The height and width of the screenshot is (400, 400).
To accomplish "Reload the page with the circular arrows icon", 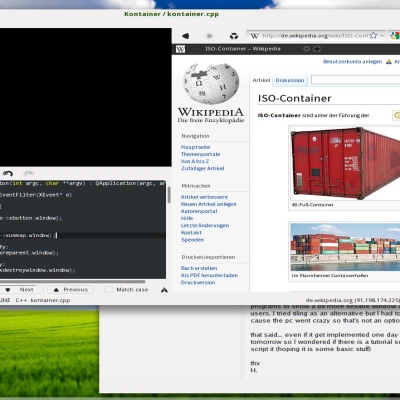I will (234, 36).
